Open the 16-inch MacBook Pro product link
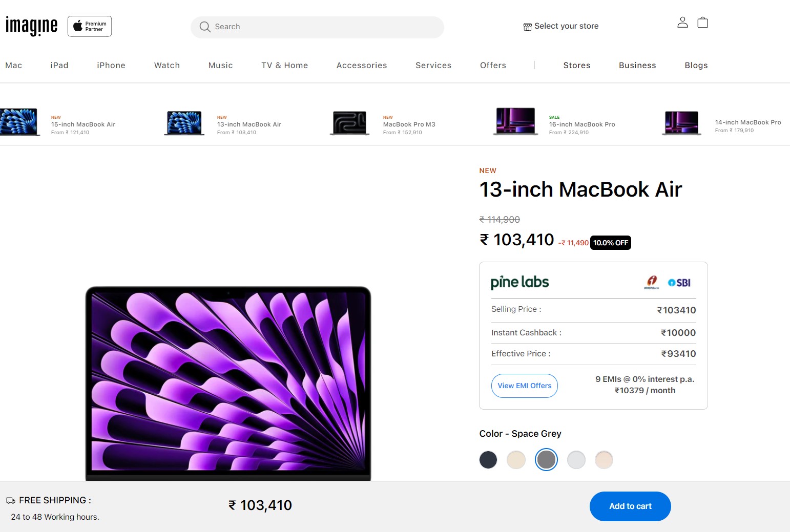 point(581,124)
